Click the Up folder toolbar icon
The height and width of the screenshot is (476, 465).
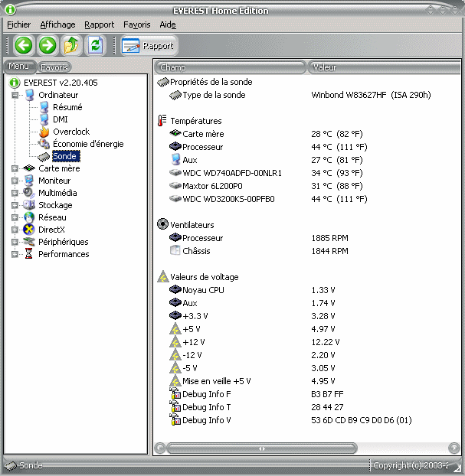(x=71, y=45)
